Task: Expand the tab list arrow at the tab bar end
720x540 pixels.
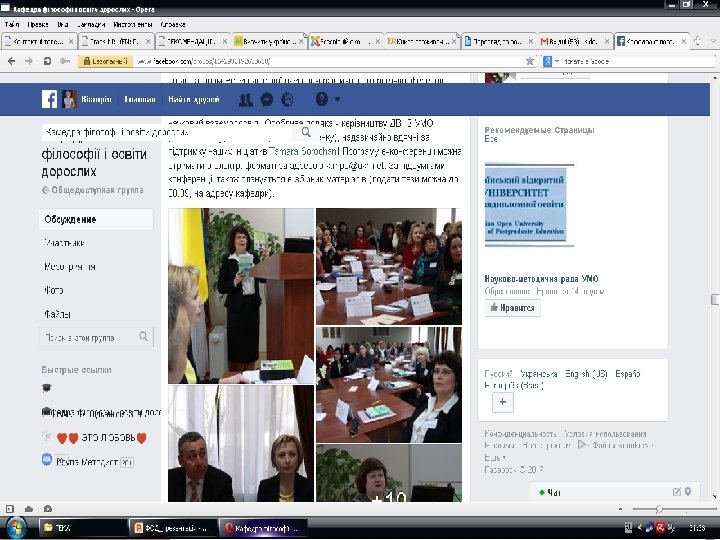Action: 714,41
